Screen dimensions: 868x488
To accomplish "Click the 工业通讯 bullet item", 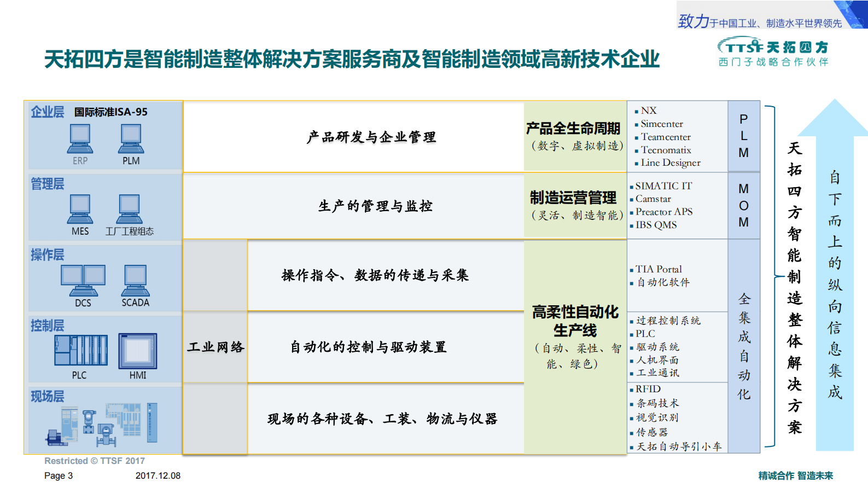I will [654, 373].
